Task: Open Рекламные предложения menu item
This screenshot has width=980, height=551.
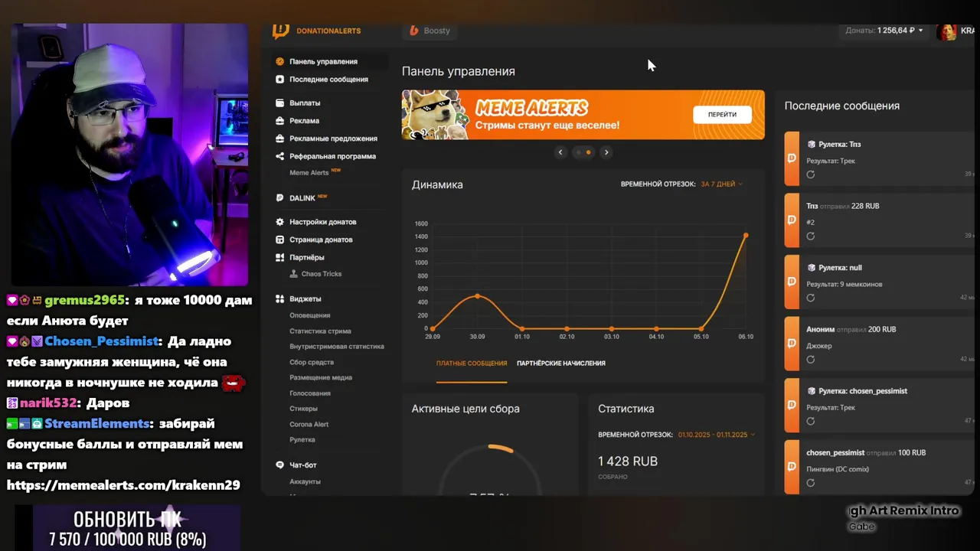Action: [333, 139]
